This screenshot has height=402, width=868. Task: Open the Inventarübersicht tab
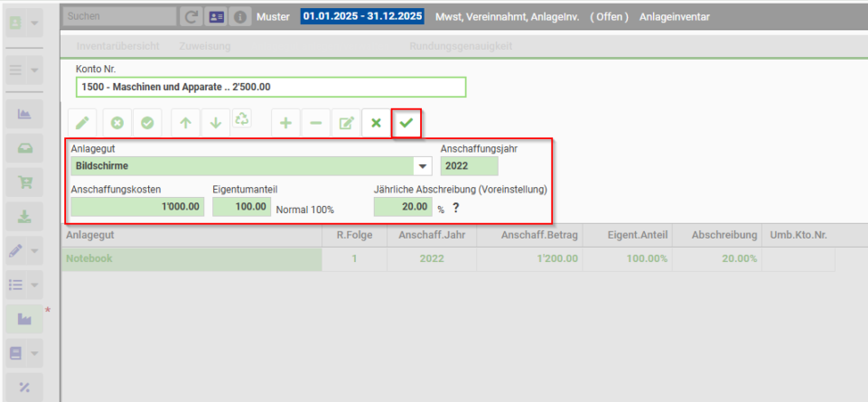(x=118, y=46)
